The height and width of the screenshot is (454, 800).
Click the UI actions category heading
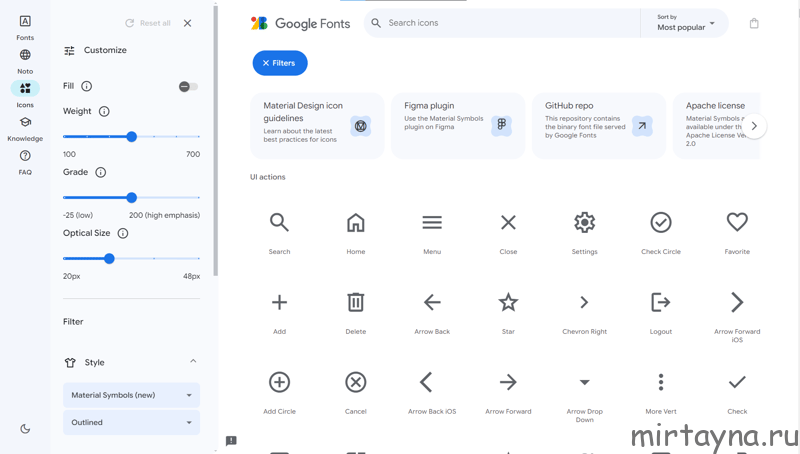(x=267, y=177)
